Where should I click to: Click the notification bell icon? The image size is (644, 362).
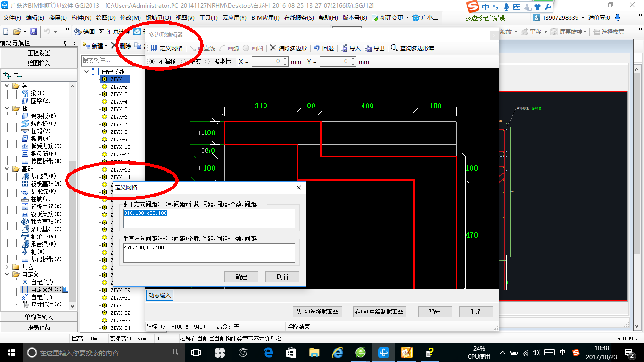[x=618, y=17]
